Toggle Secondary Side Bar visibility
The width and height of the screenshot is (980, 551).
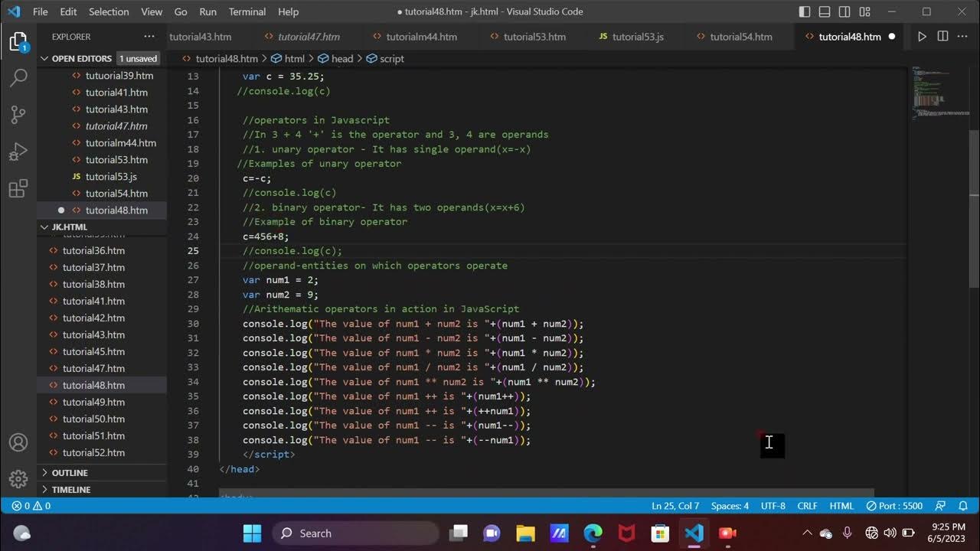pyautogui.click(x=844, y=11)
